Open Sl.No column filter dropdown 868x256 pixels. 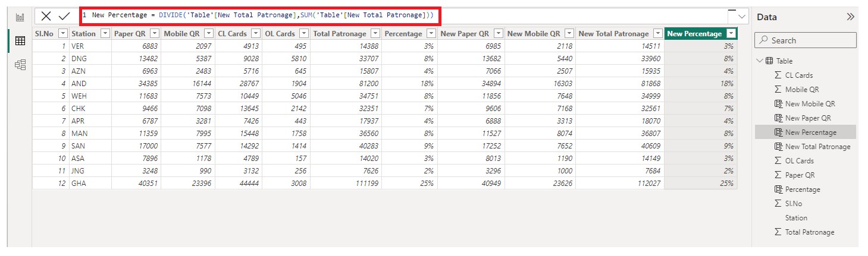point(62,34)
